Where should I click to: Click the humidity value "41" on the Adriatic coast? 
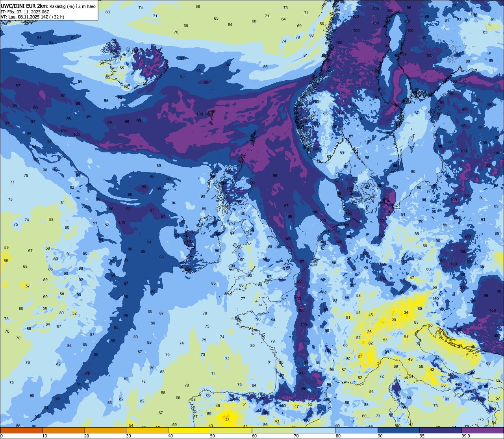(460, 346)
